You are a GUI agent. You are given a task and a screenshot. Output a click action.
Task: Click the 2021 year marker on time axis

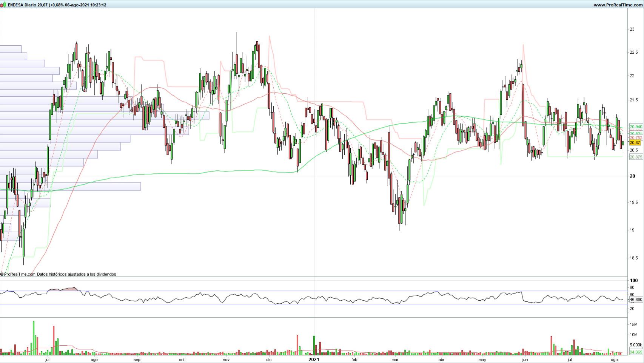tap(314, 360)
